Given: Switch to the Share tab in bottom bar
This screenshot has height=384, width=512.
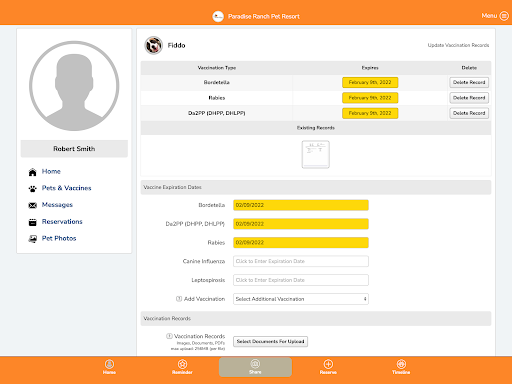Looking at the screenshot, I should pos(255,367).
